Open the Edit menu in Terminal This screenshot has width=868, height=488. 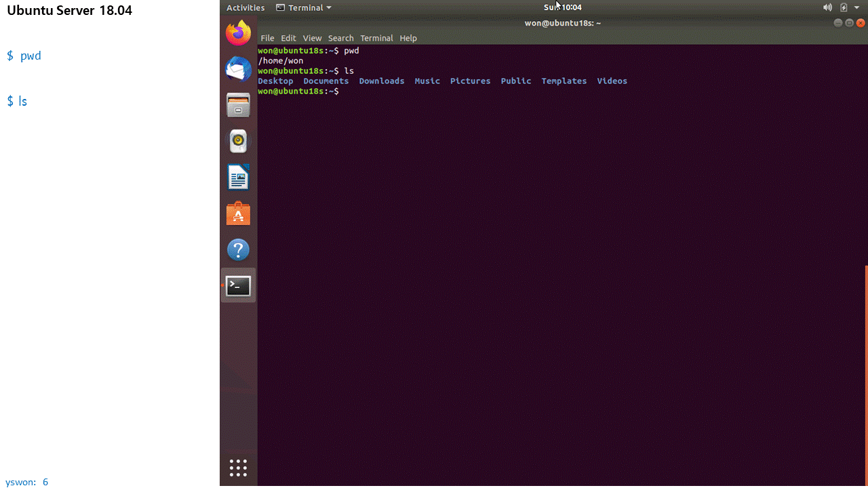coord(288,38)
